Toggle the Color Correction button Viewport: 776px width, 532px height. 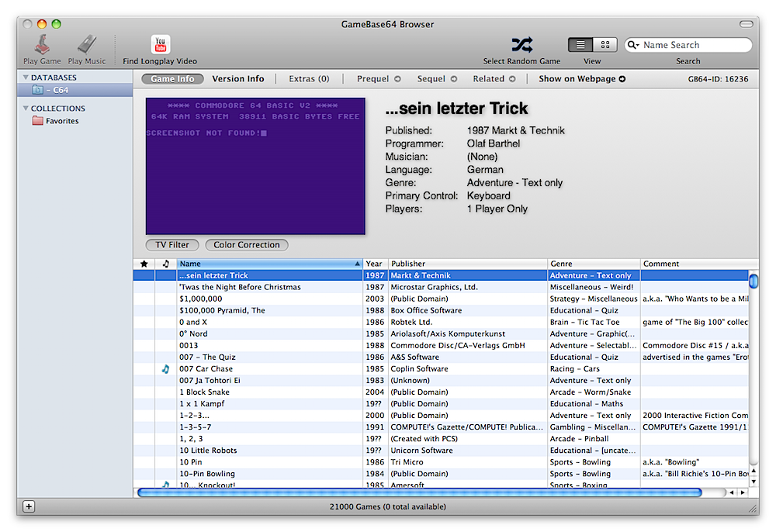[x=247, y=245]
